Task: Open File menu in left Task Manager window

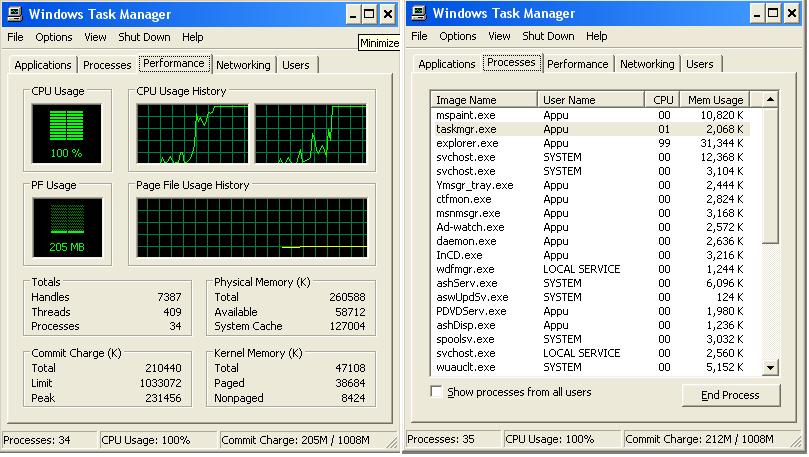Action: (15, 37)
